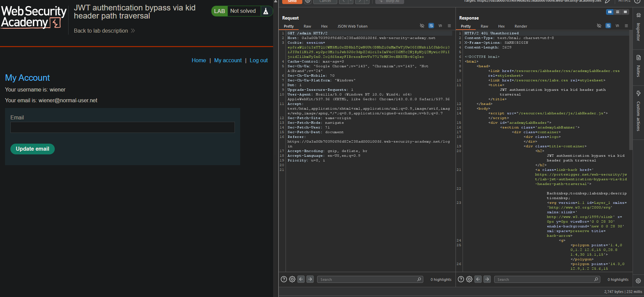The width and height of the screenshot is (644, 297).
Task: Open the JSON Web Token tab
Action: [x=352, y=26]
